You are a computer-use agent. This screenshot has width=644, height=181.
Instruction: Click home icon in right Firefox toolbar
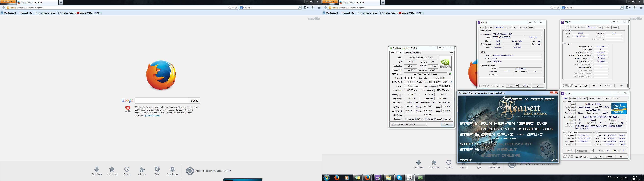point(641,8)
